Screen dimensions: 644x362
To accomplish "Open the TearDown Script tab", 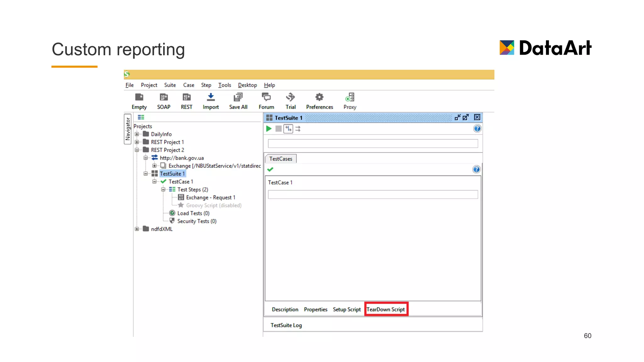I will pos(386,310).
